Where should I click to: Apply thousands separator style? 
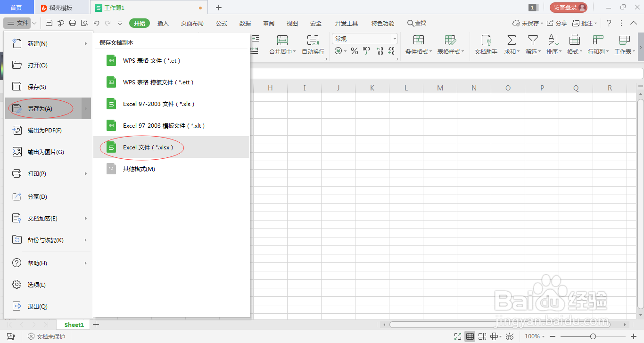[367, 51]
